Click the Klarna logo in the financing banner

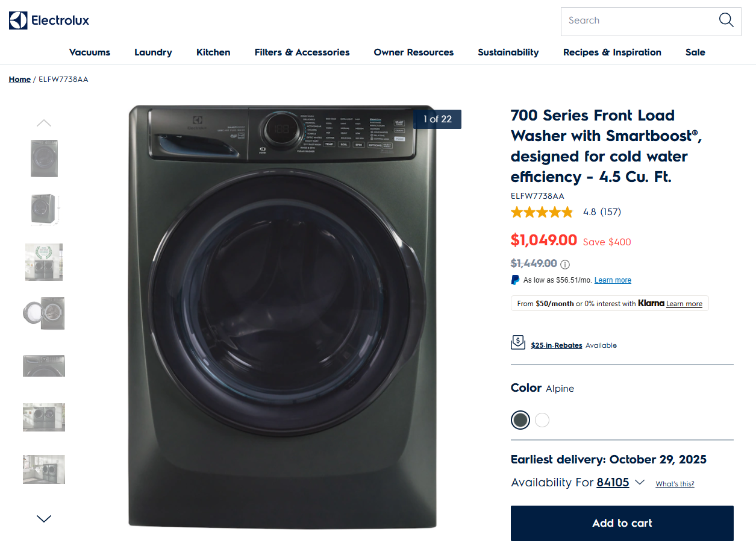[651, 303]
